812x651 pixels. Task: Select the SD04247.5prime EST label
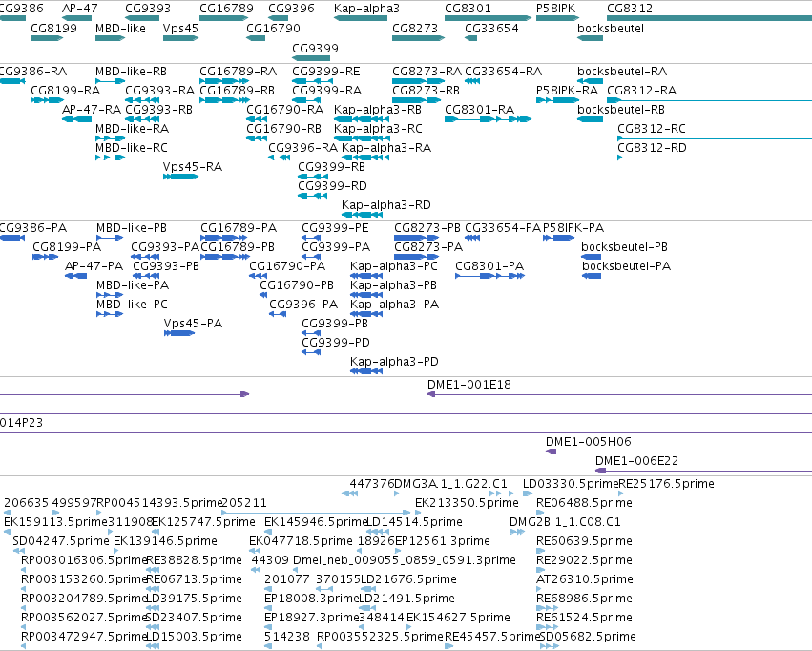pyautogui.click(x=61, y=541)
